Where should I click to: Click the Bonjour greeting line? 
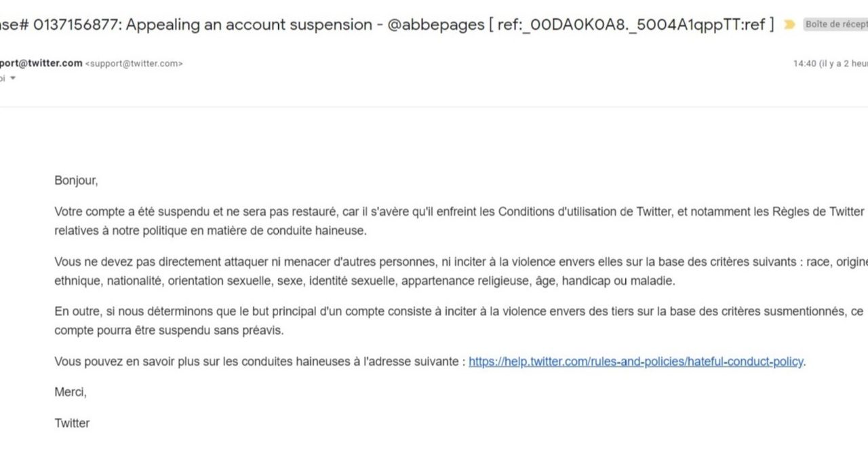point(76,181)
